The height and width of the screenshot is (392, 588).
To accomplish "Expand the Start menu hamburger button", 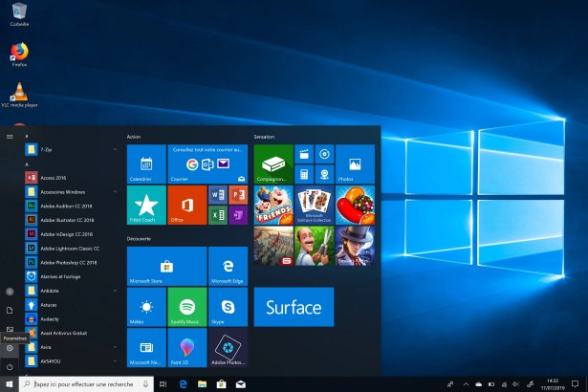I will (10, 137).
